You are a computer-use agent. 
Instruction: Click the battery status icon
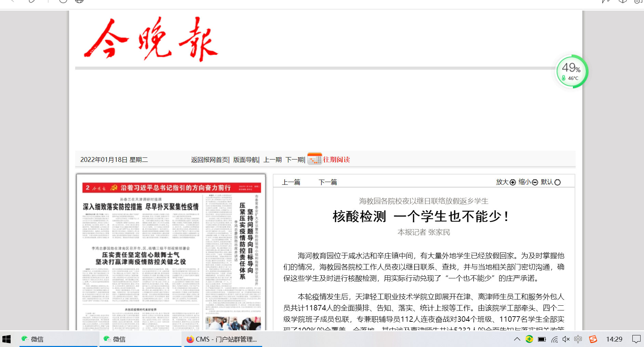click(542, 339)
